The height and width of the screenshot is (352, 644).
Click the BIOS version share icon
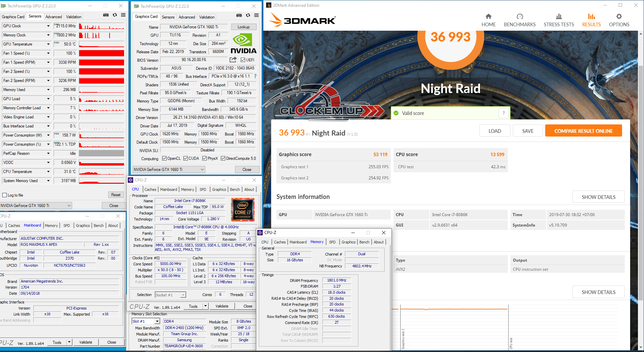pos(233,60)
